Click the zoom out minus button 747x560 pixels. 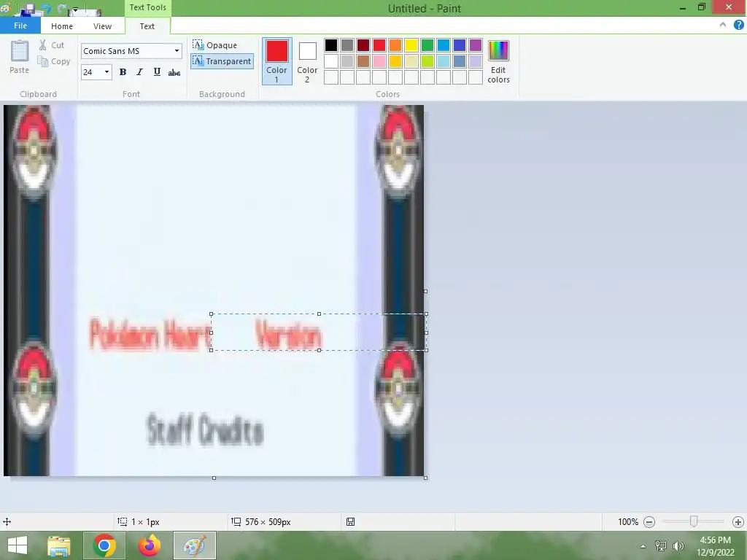click(x=649, y=522)
